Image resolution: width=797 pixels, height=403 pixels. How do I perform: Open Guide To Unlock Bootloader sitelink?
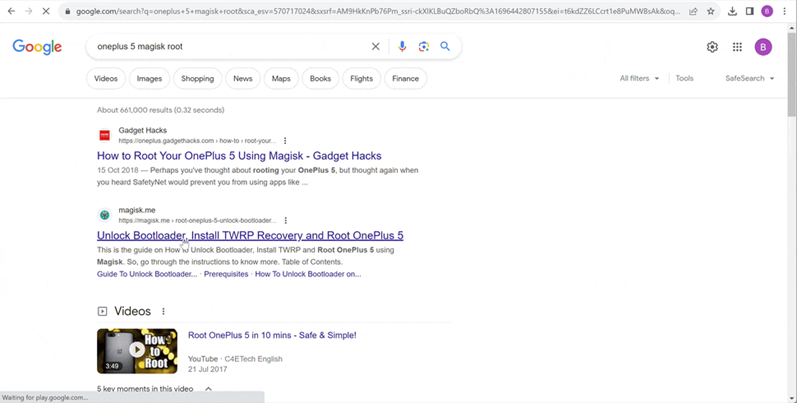pyautogui.click(x=147, y=274)
